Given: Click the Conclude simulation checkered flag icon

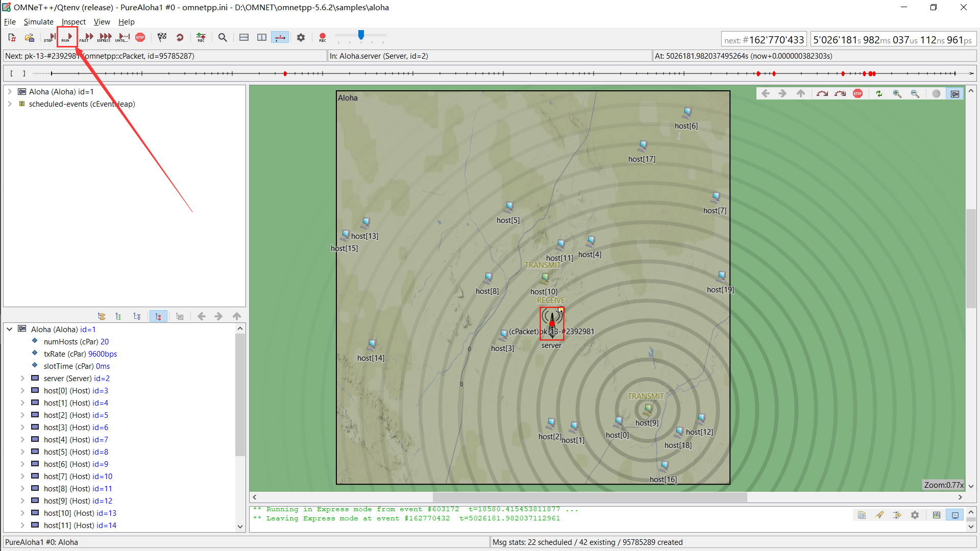Looking at the screenshot, I should (162, 37).
